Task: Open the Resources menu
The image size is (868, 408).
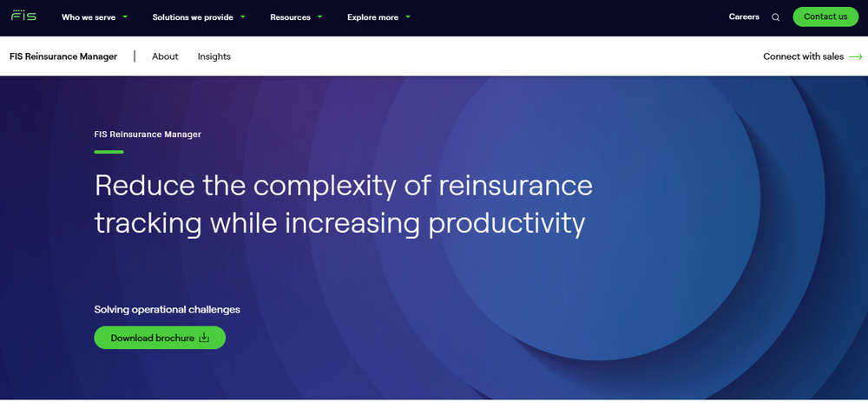Action: point(290,17)
